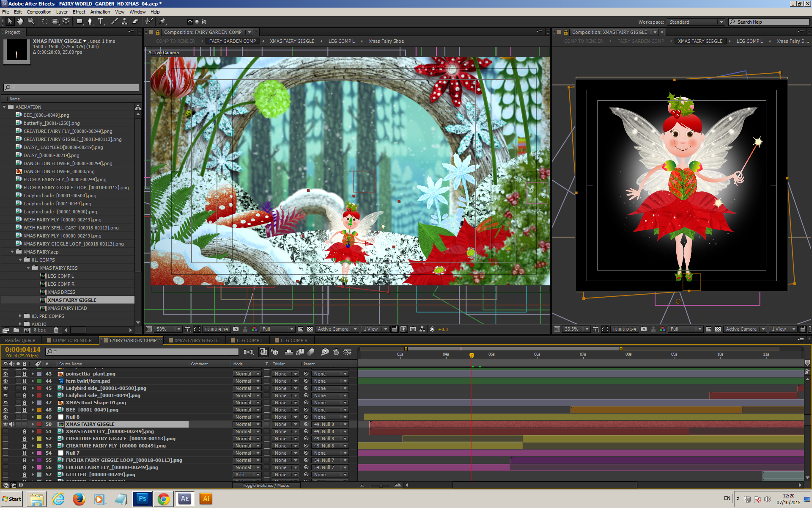Select the Clone Stamp tool
This screenshot has height=508, width=812.
[124, 21]
